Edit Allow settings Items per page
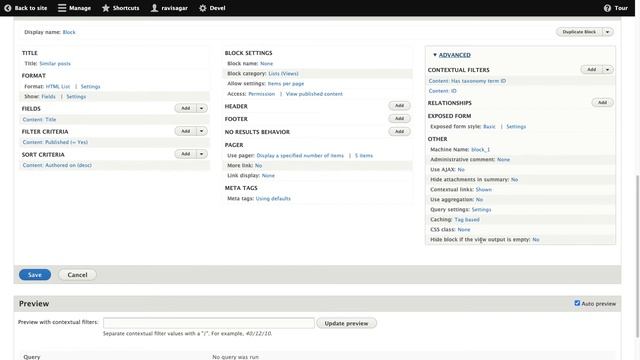Image resolution: width=640 pixels, height=360 pixels. pyautogui.click(x=286, y=84)
